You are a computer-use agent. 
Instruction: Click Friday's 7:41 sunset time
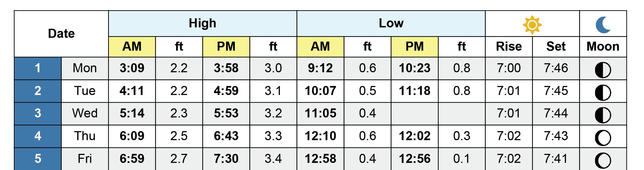[556, 159]
